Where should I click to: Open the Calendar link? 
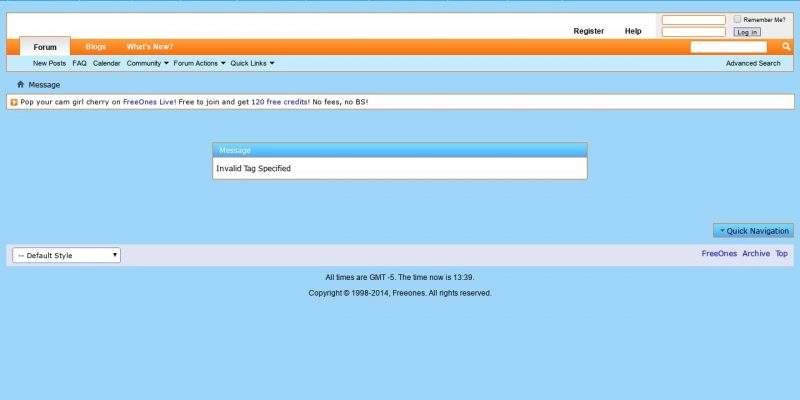click(107, 63)
